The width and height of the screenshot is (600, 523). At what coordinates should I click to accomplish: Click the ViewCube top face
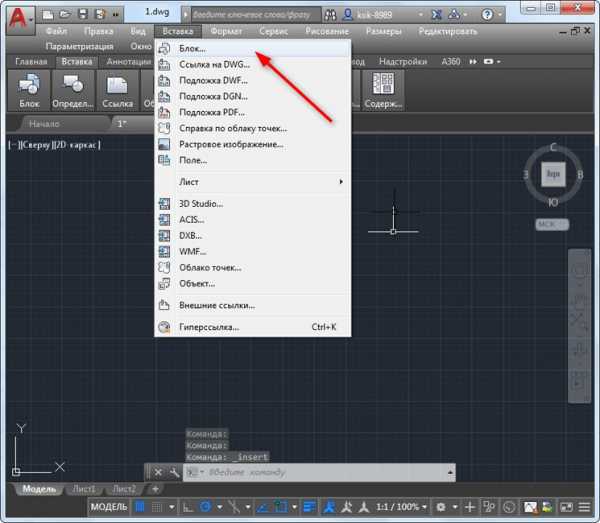(553, 174)
